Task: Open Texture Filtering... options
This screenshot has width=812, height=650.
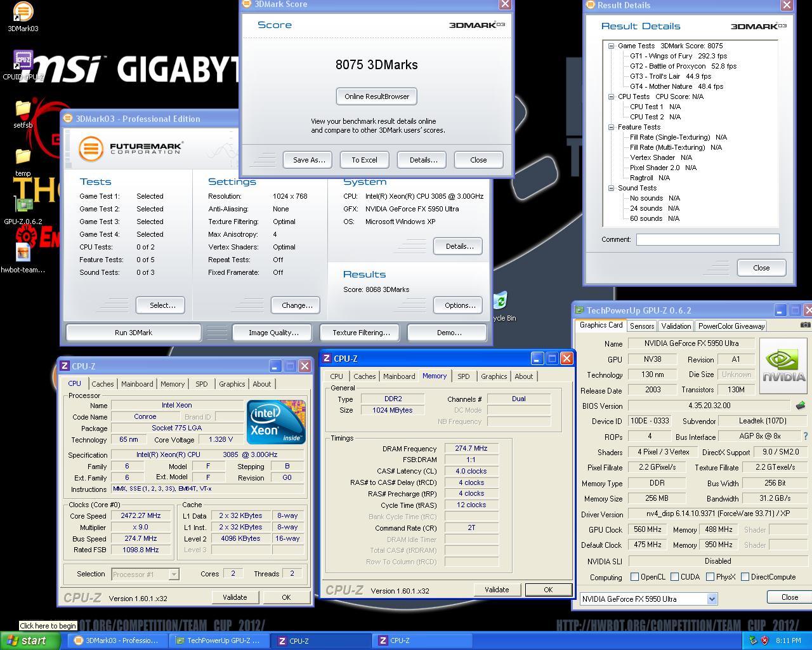Action: 361,333
